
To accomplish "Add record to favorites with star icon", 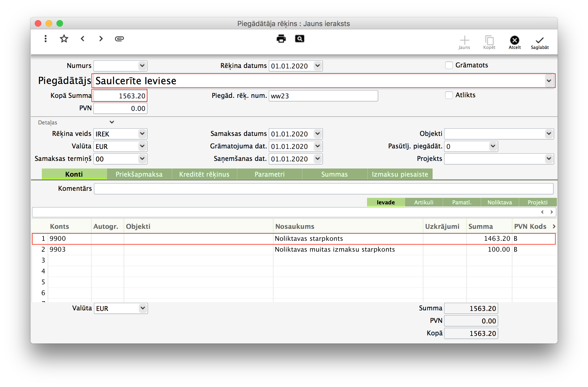I will (x=64, y=39).
